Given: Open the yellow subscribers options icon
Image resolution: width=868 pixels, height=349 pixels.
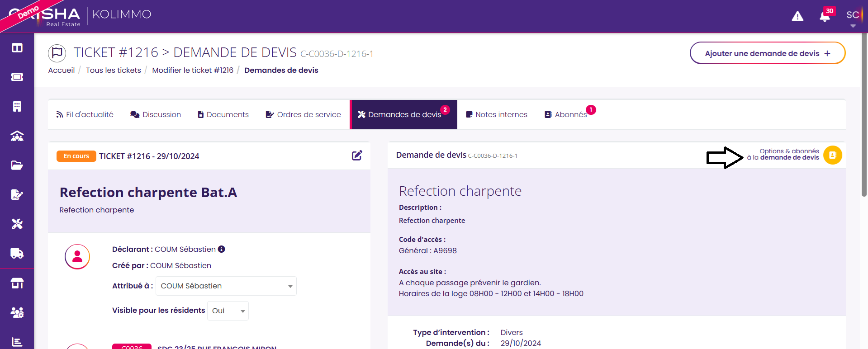Looking at the screenshot, I should pyautogui.click(x=833, y=155).
